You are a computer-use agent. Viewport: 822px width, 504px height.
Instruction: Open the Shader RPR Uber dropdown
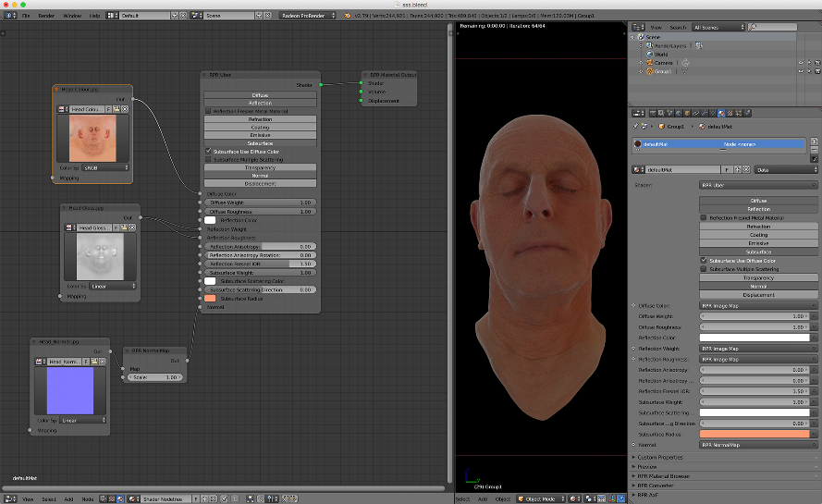tap(758, 185)
